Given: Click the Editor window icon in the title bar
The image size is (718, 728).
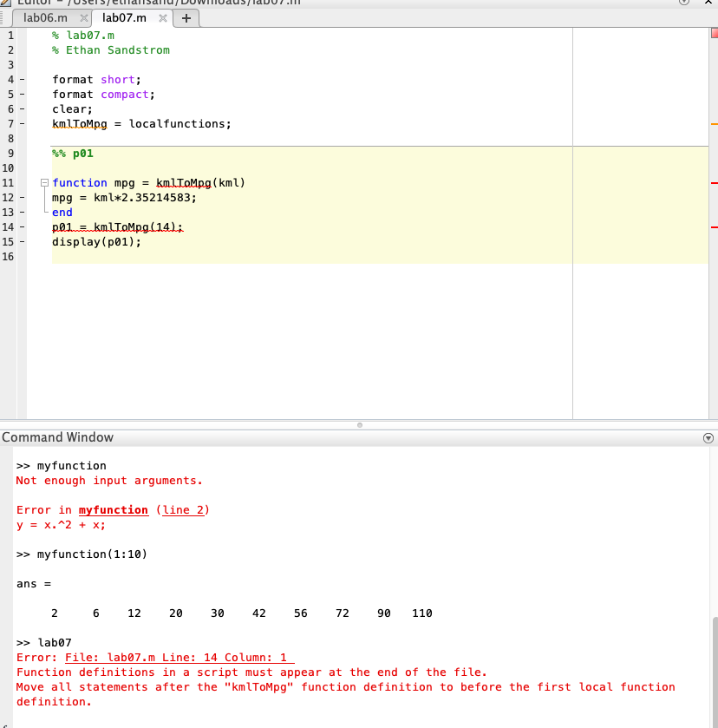Looking at the screenshot, I should click(6, 3).
